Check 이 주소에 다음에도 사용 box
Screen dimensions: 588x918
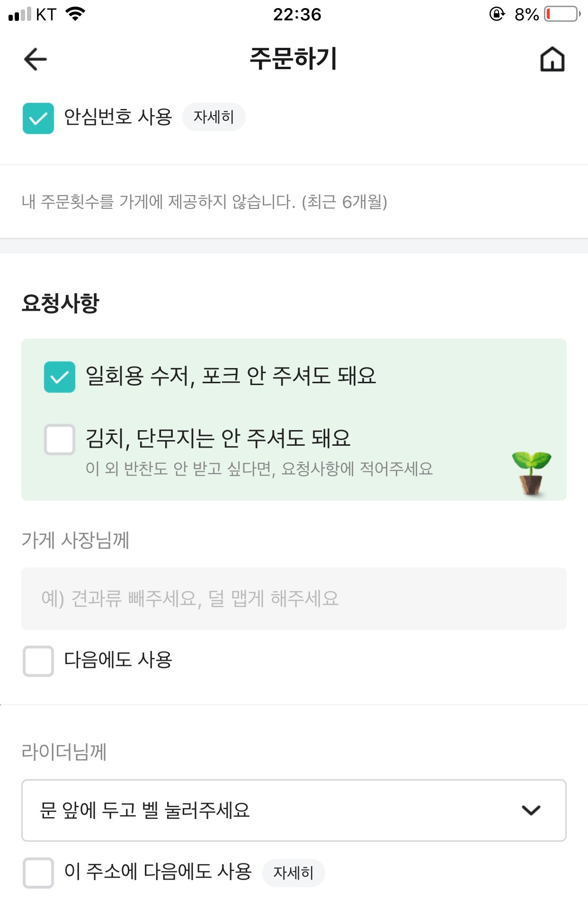tap(38, 873)
